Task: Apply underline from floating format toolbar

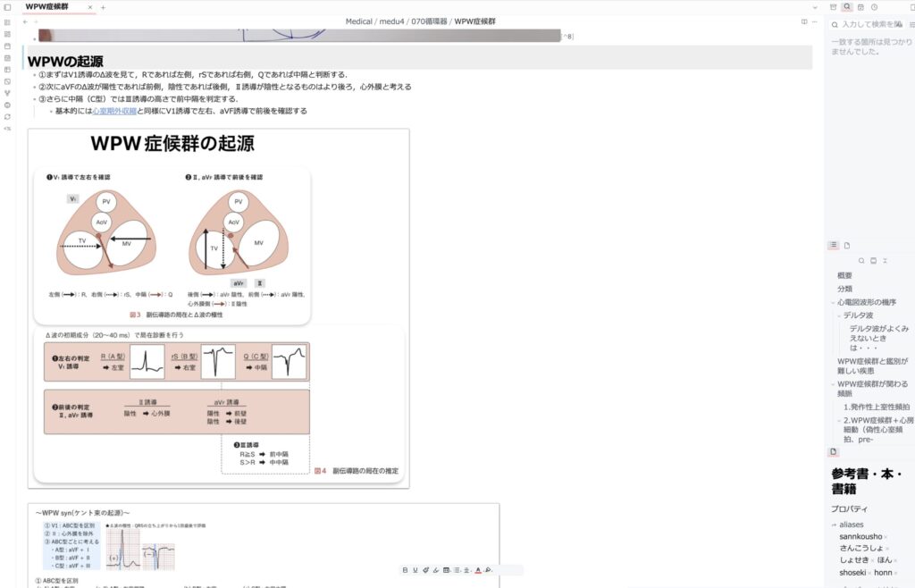Action: (x=415, y=569)
